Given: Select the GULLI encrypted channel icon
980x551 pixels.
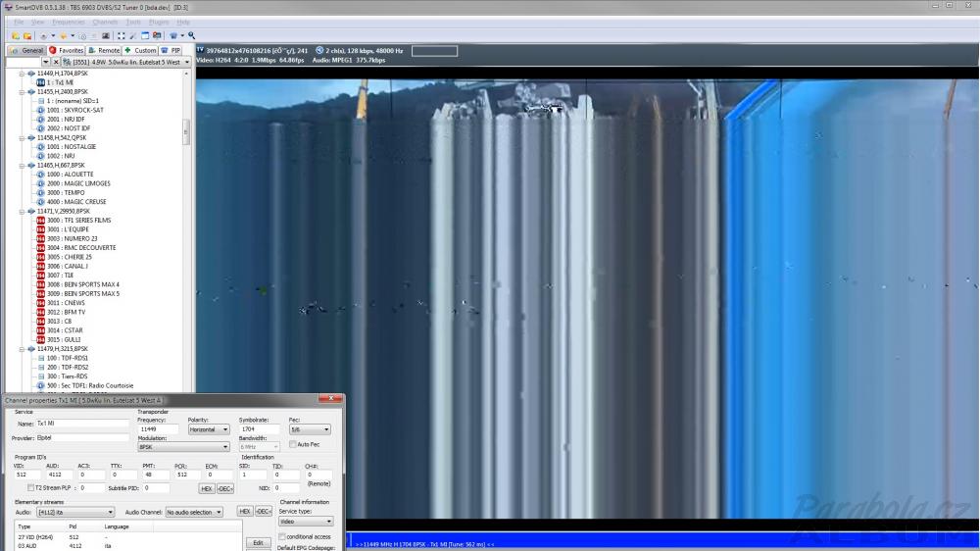Looking at the screenshot, I should [40, 339].
